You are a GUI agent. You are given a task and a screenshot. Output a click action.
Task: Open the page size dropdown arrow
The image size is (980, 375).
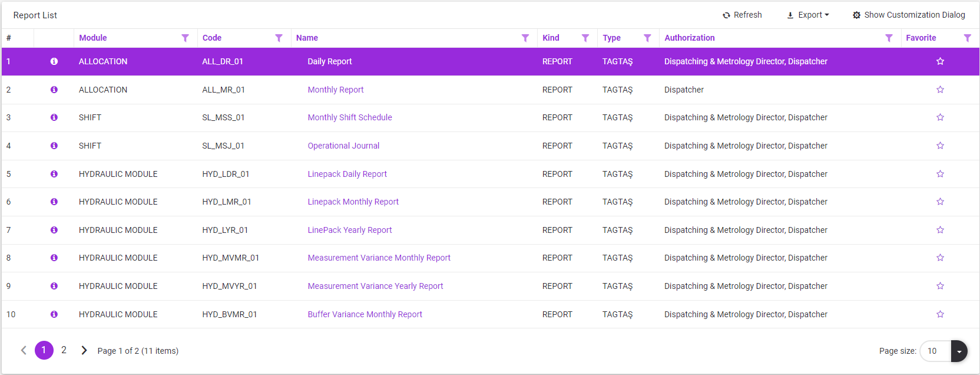(x=959, y=351)
